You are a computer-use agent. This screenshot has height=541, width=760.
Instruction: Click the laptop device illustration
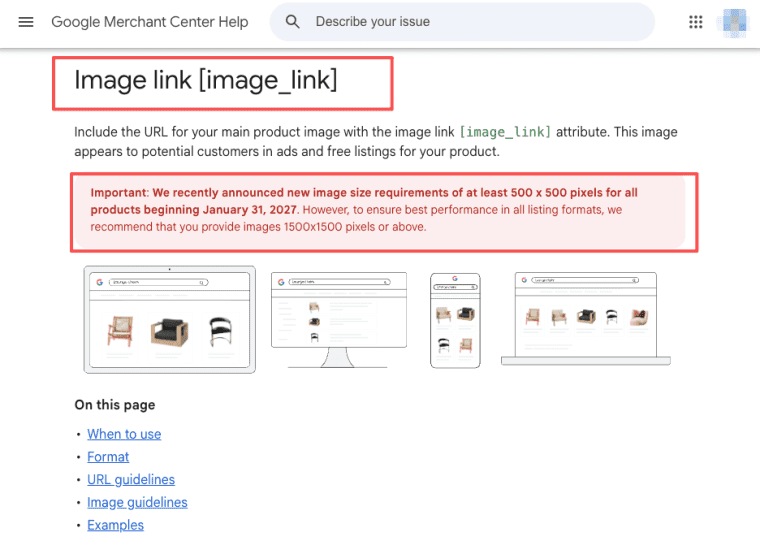586,318
